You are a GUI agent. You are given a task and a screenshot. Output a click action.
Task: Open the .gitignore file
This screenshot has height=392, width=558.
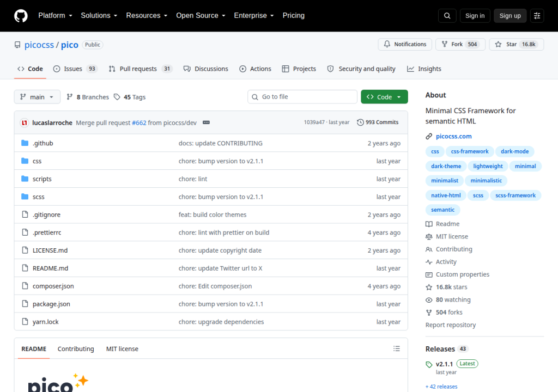(46, 215)
